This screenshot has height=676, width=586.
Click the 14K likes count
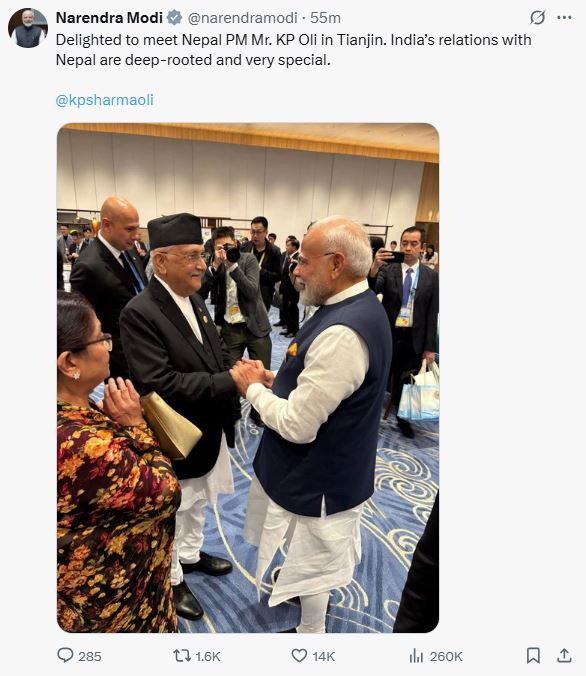click(x=324, y=656)
